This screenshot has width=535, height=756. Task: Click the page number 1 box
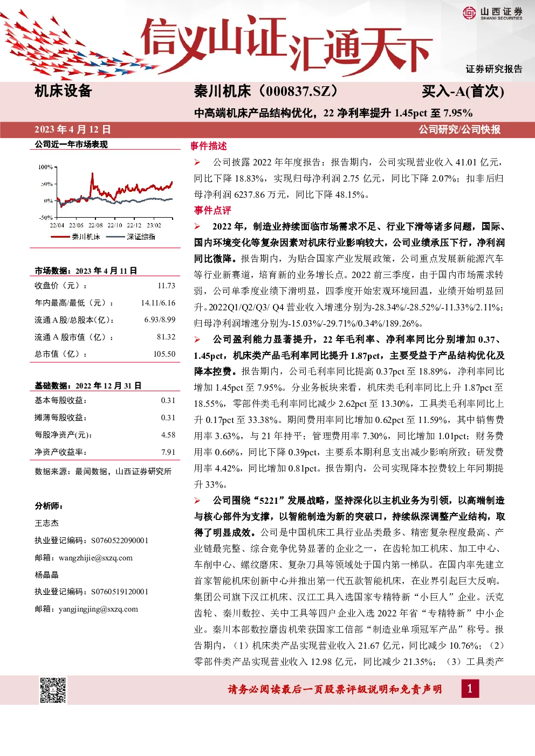click(x=469, y=688)
